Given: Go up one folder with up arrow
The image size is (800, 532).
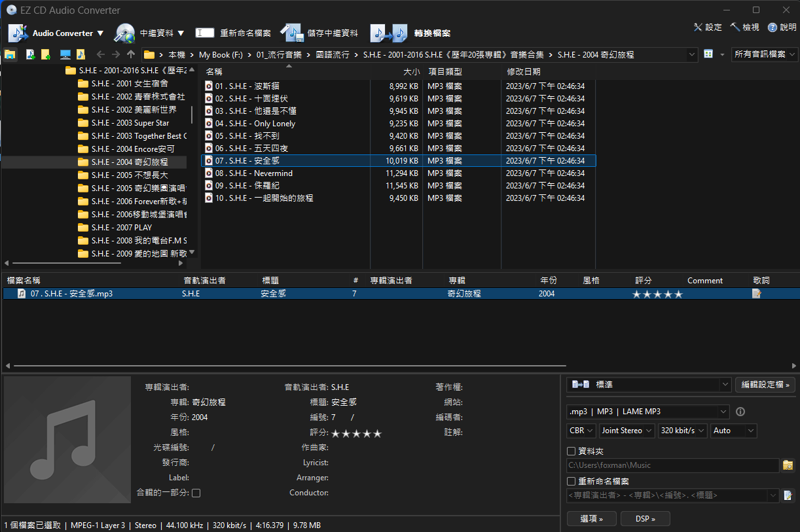Looking at the screenshot, I should (131, 54).
